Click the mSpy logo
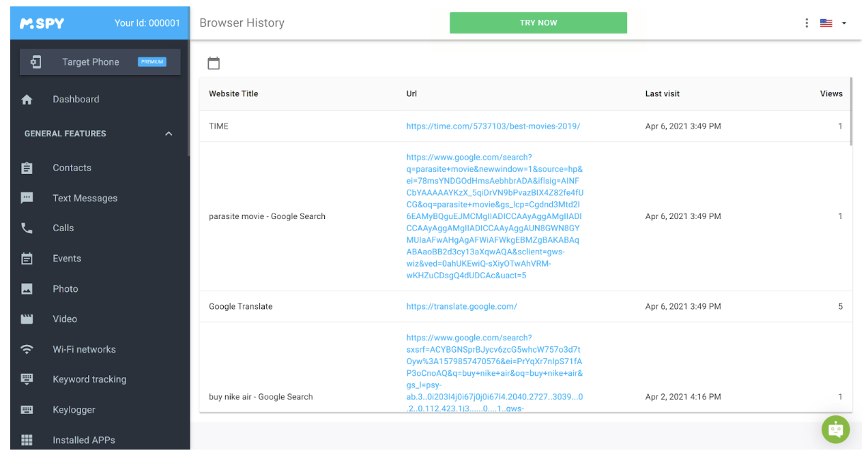The height and width of the screenshot is (461, 868). pyautogui.click(x=42, y=23)
